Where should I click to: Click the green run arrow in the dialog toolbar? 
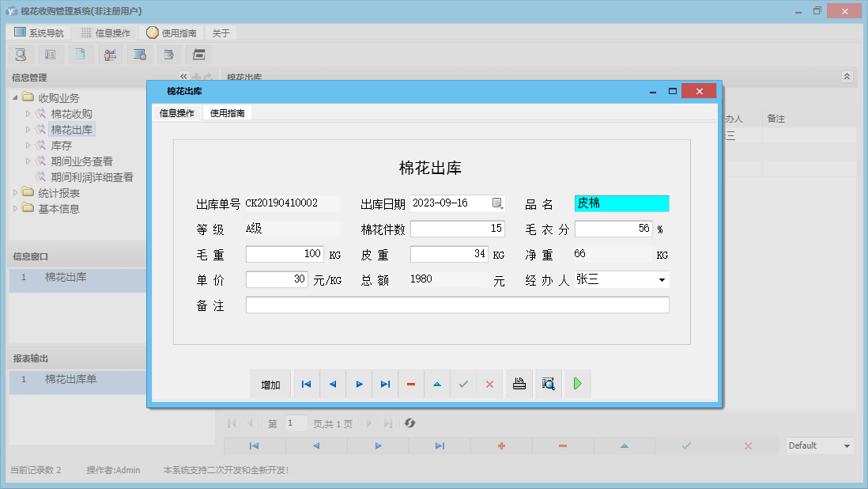coord(577,384)
